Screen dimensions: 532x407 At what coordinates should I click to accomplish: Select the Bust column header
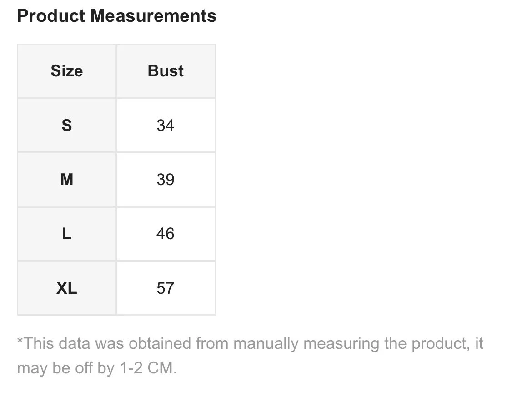[166, 71]
